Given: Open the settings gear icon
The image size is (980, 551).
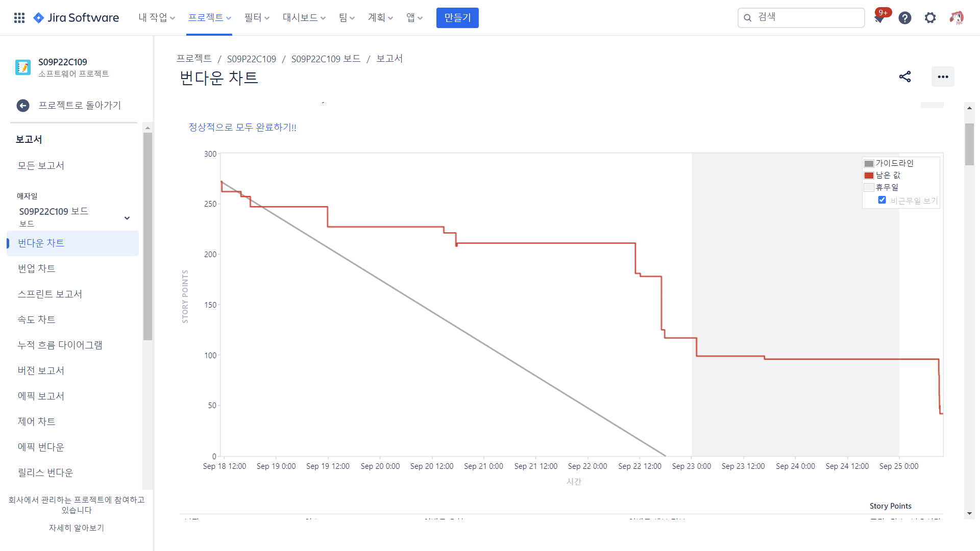Looking at the screenshot, I should 930,18.
